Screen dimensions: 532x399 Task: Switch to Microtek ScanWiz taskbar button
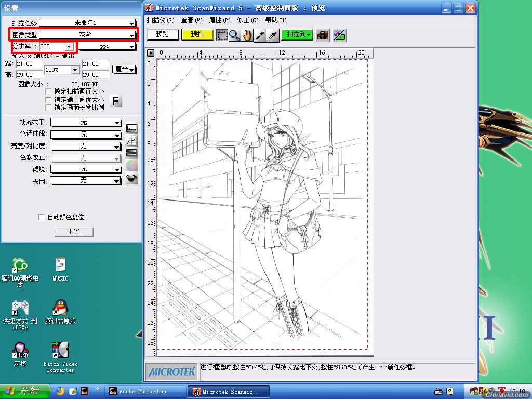(229, 392)
